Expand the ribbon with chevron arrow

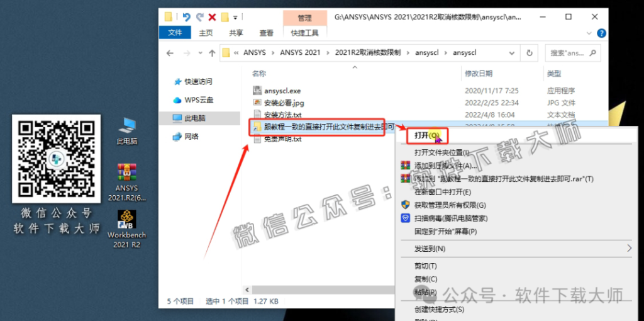[589, 33]
